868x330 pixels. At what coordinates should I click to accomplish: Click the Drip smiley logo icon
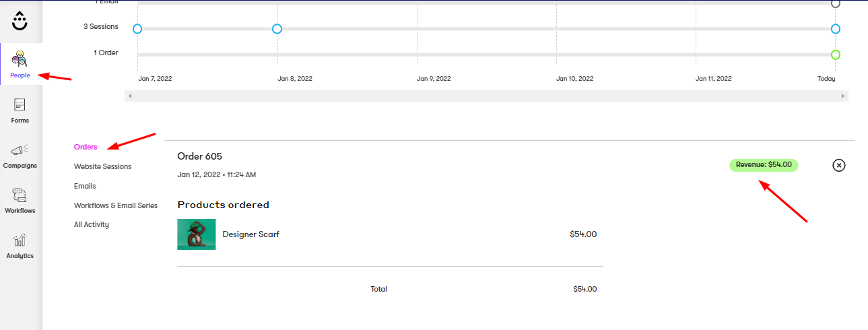(20, 20)
